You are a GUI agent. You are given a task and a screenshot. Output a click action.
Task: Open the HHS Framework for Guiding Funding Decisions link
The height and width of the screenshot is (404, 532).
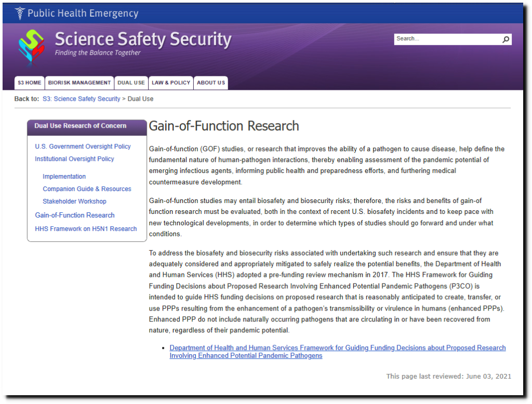338,352
